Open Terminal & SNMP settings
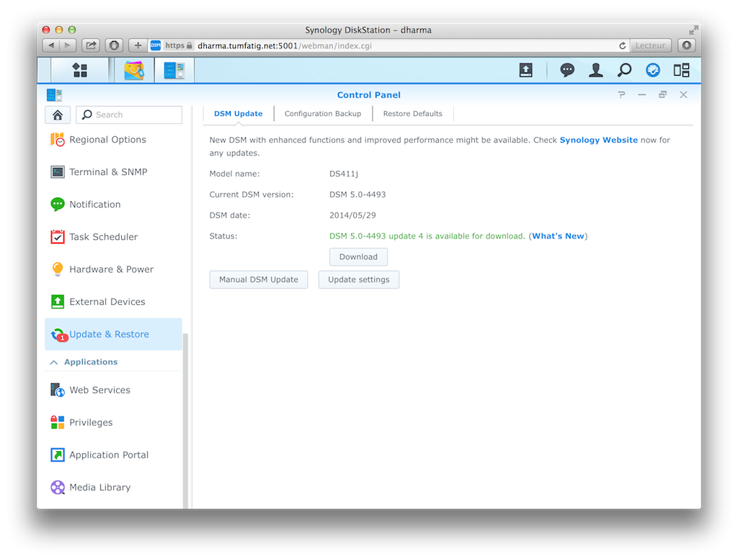The height and width of the screenshot is (560, 738). [x=113, y=172]
